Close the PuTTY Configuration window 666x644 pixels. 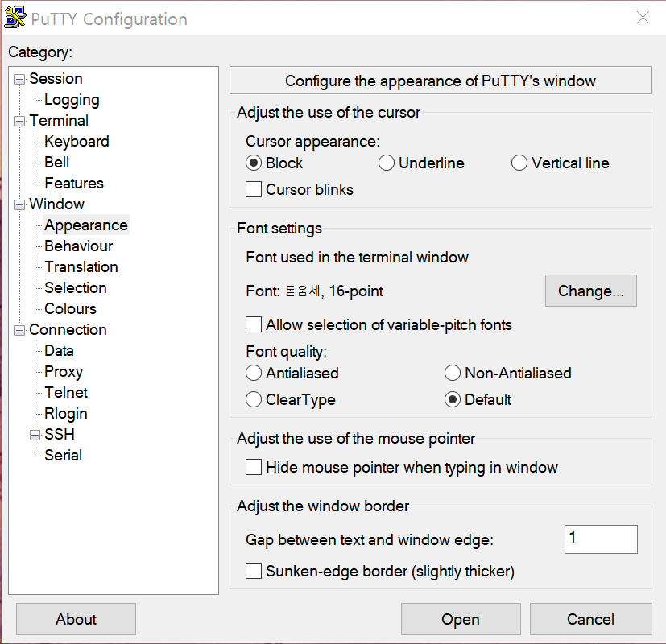643,18
